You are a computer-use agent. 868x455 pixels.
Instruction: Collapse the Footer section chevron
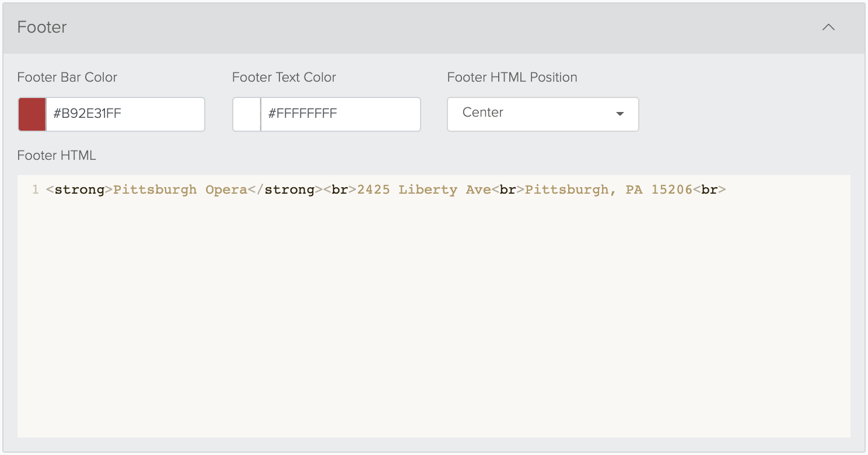tap(828, 27)
